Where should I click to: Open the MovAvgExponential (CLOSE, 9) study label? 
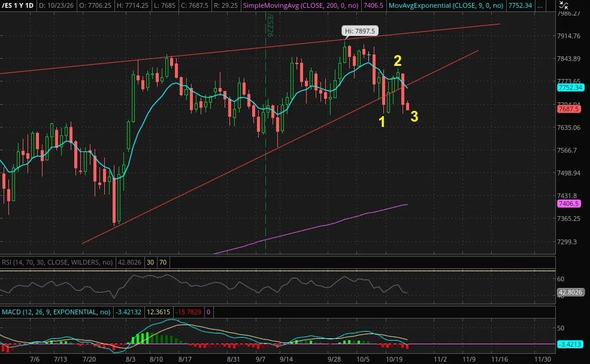pos(446,5)
